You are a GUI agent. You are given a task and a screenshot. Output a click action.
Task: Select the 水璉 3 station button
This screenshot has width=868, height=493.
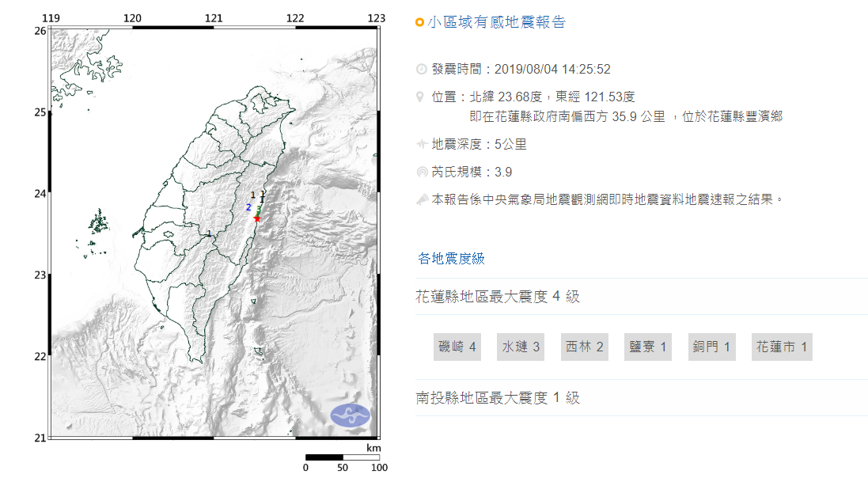(521, 347)
